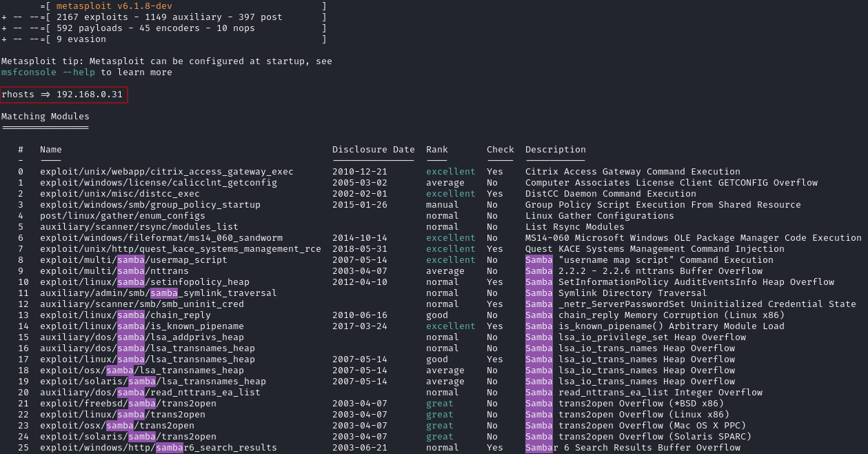The width and height of the screenshot is (868, 454).
Task: Click the excellent rank on row 14
Action: pos(450,326)
